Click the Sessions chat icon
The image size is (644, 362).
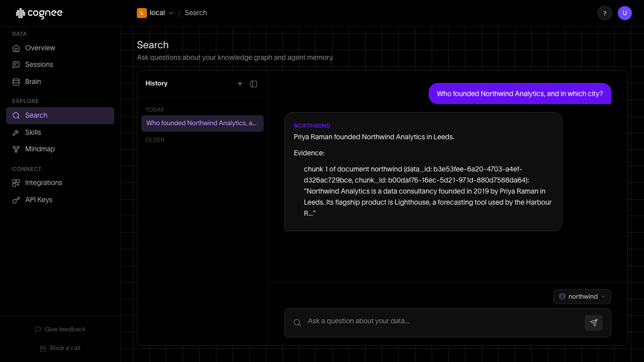[16, 65]
